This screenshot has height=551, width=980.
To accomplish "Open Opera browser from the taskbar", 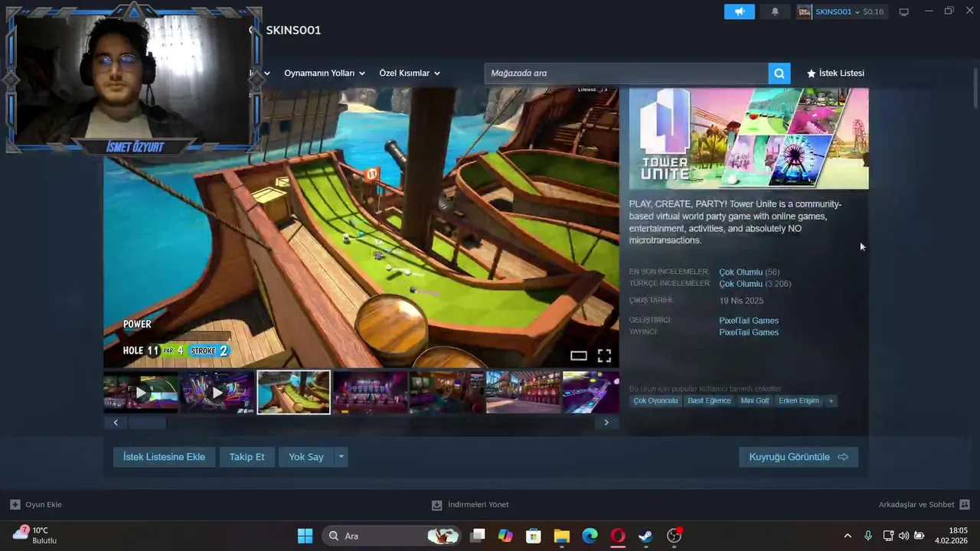I will coord(618,536).
